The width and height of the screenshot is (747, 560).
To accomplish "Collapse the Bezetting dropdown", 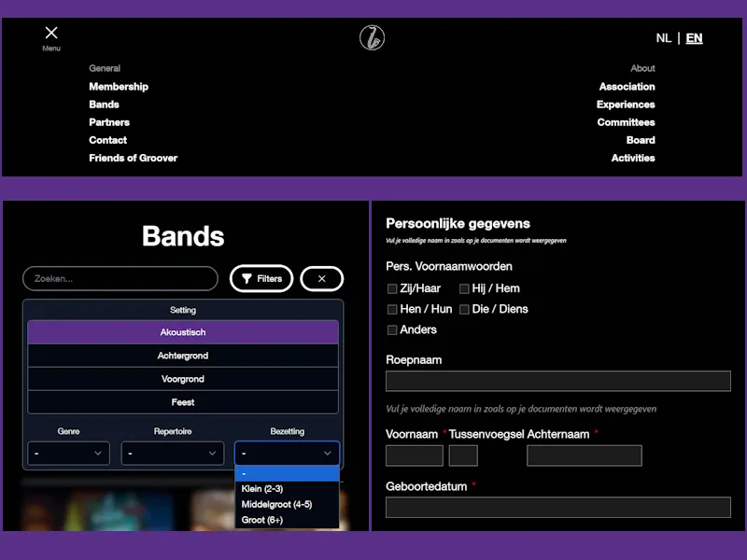I will point(287,453).
